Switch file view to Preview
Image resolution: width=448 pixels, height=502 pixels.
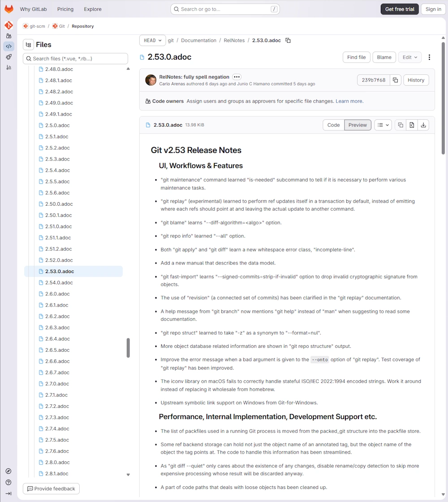click(358, 125)
